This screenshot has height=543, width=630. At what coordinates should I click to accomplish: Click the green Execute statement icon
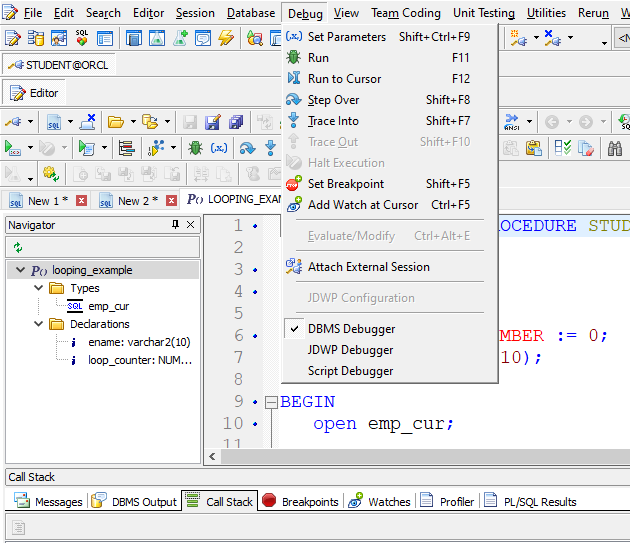pos(12,148)
